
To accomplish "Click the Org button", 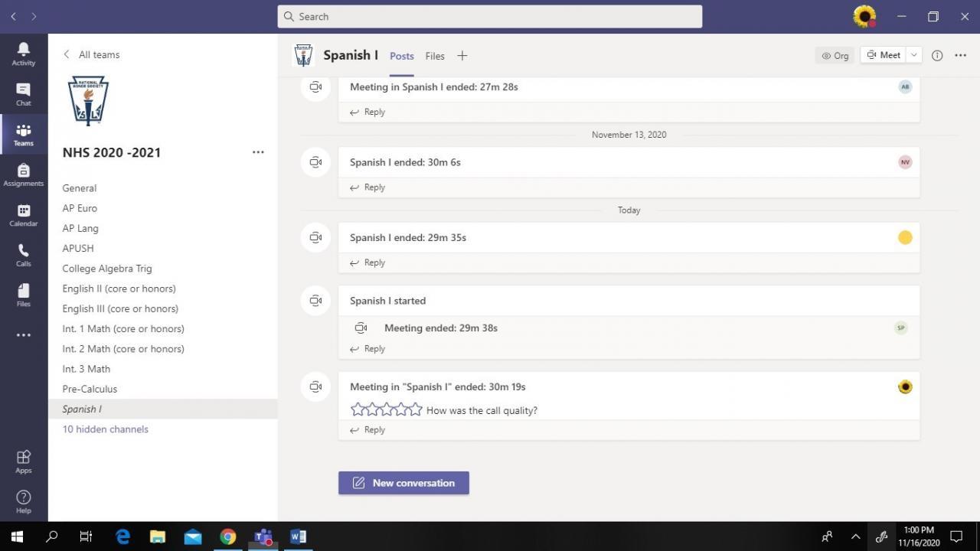I will (x=835, y=55).
